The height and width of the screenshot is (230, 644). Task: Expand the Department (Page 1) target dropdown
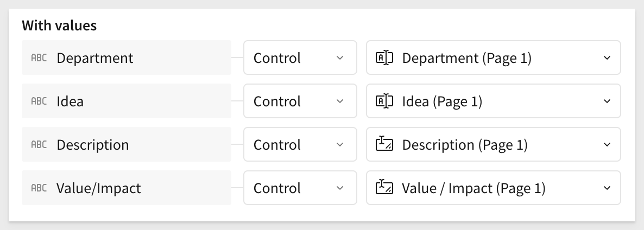tap(493, 58)
